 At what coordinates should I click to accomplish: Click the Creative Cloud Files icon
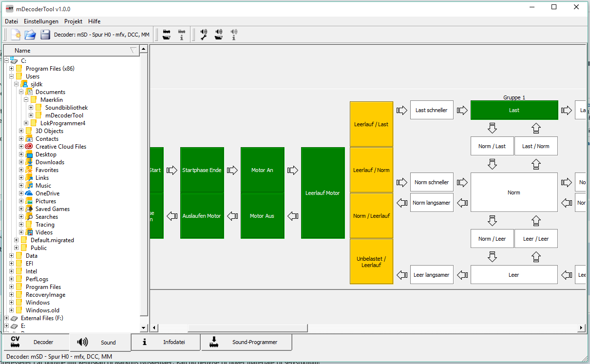point(29,147)
